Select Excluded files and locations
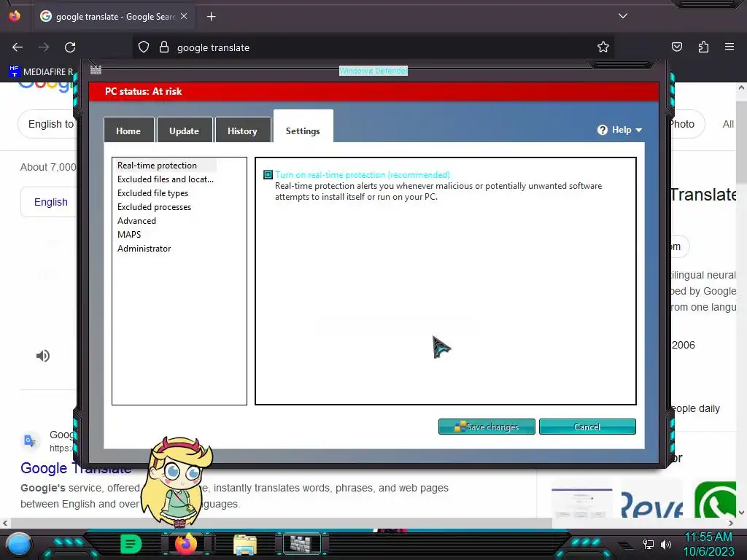 pyautogui.click(x=166, y=179)
